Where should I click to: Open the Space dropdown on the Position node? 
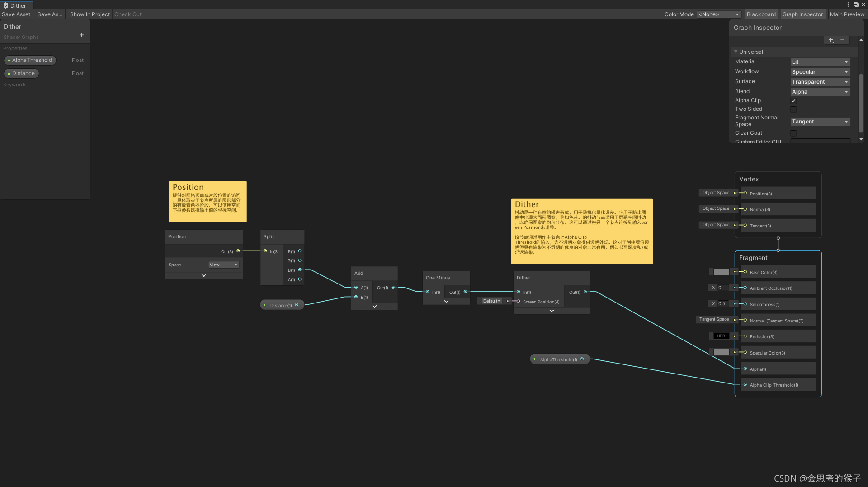coord(223,265)
